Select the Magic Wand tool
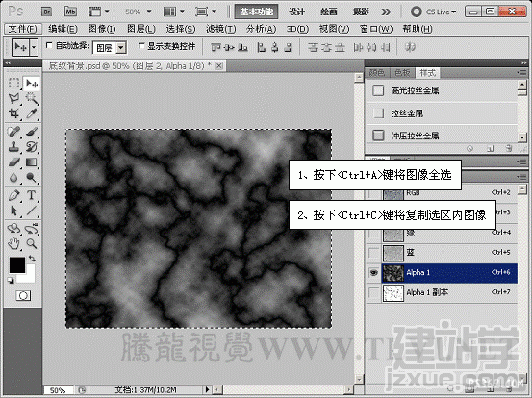Screen dimensions: 532x398 pyautogui.click(x=31, y=99)
